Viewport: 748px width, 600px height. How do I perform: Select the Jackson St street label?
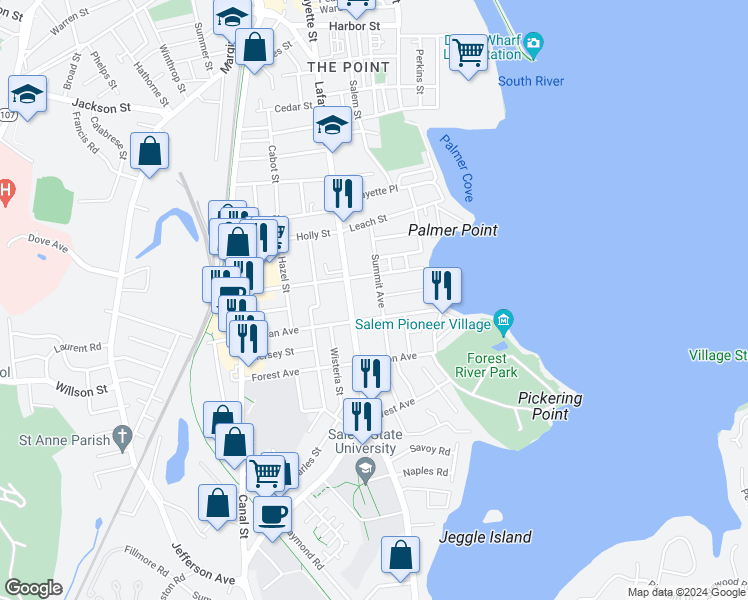(101, 106)
